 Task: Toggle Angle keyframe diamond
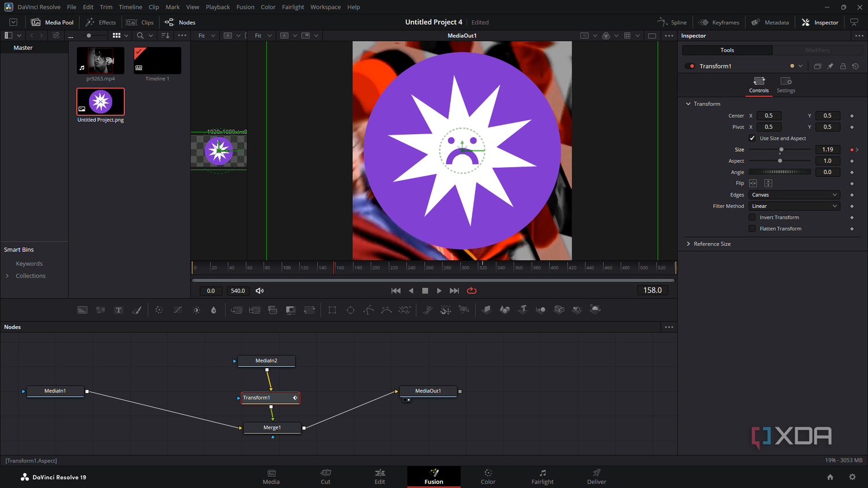(x=852, y=172)
